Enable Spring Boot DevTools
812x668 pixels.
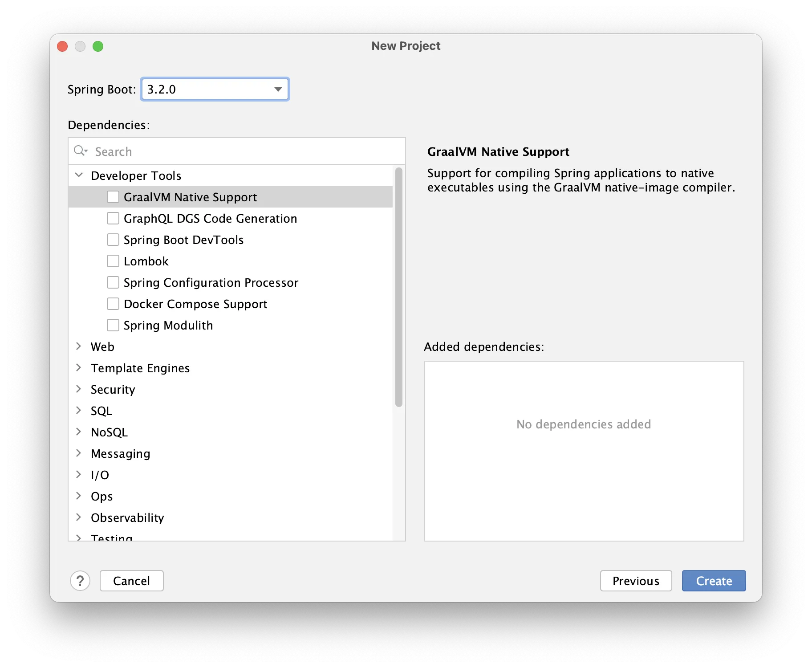[113, 239]
